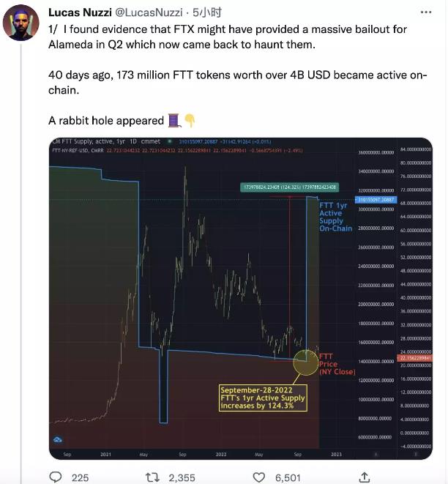Screen dimensions: 448x484
Task: Share tweet via the upload arrow icon
Action: point(365,477)
